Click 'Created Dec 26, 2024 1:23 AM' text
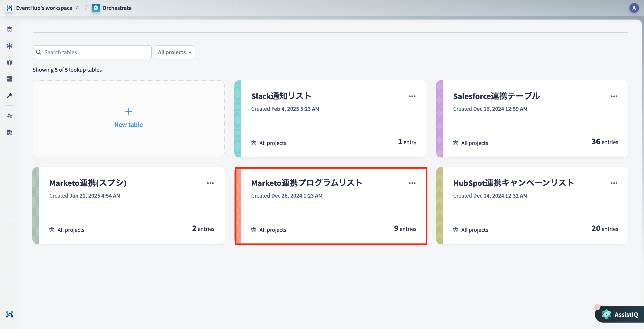 287,196
